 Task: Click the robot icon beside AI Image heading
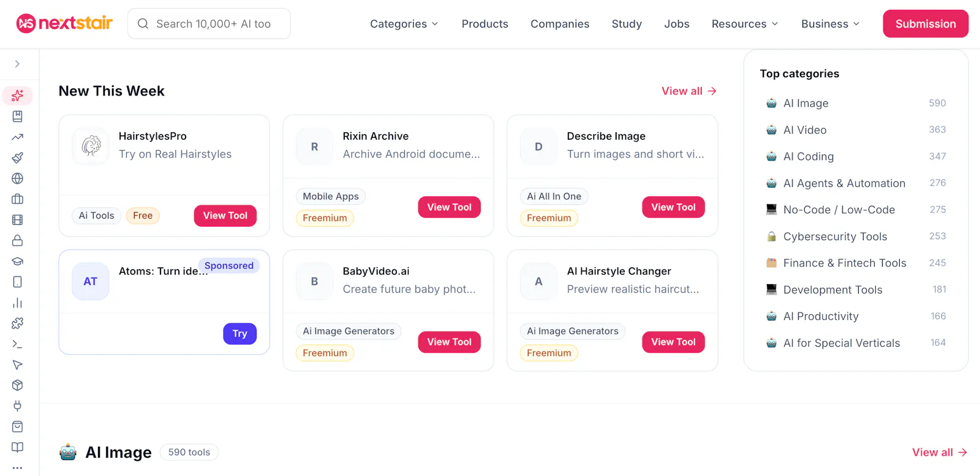coord(68,452)
